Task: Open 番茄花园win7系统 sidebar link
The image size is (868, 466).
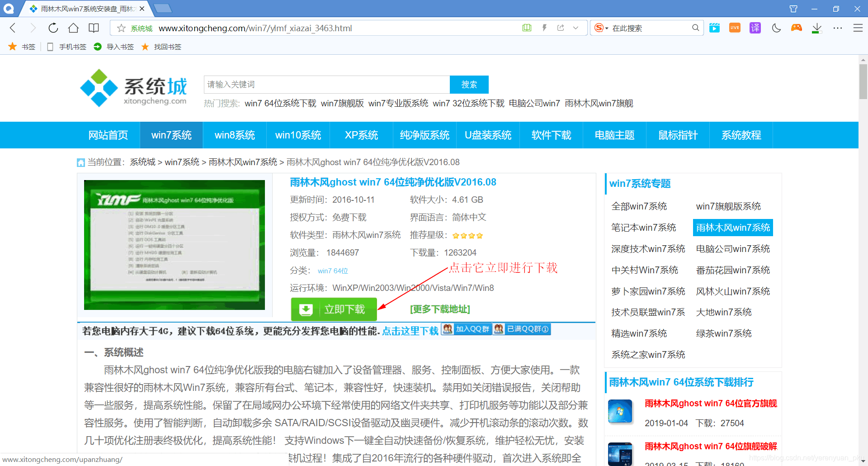Action: [x=733, y=270]
